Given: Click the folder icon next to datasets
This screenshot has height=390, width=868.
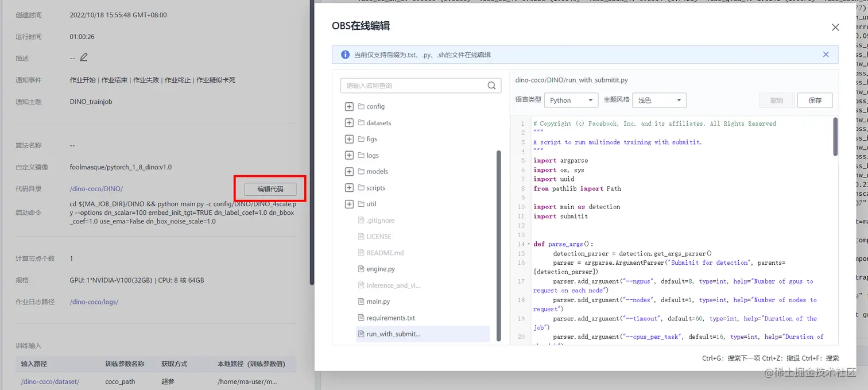Looking at the screenshot, I should [361, 123].
